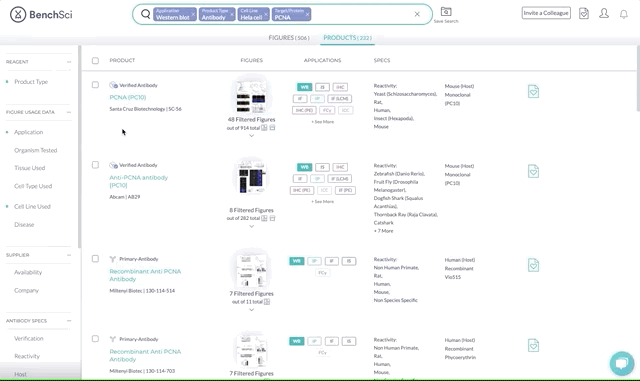The width and height of the screenshot is (640, 381).
Task: Check the Anti-PCNA antibody [PC10] checkbox
Action: click(95, 165)
